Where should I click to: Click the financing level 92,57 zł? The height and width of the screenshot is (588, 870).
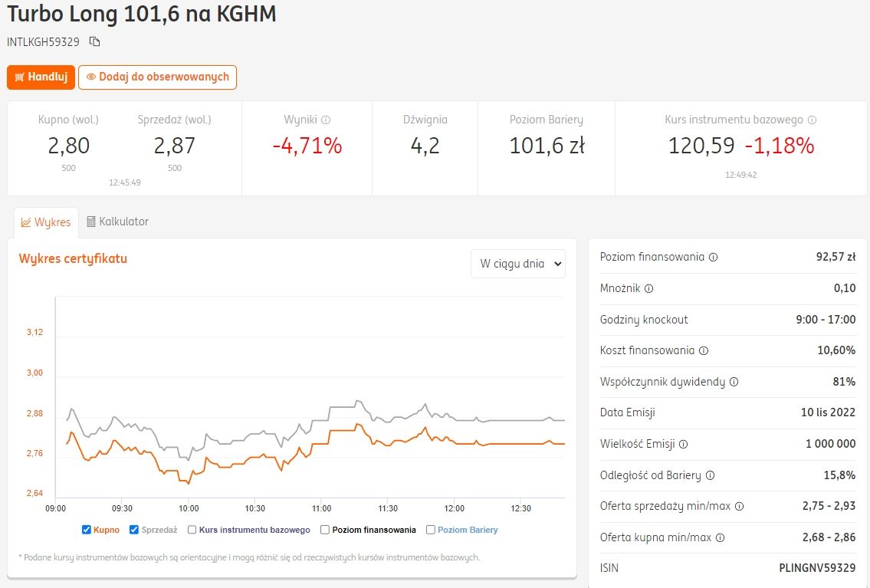[x=836, y=257]
